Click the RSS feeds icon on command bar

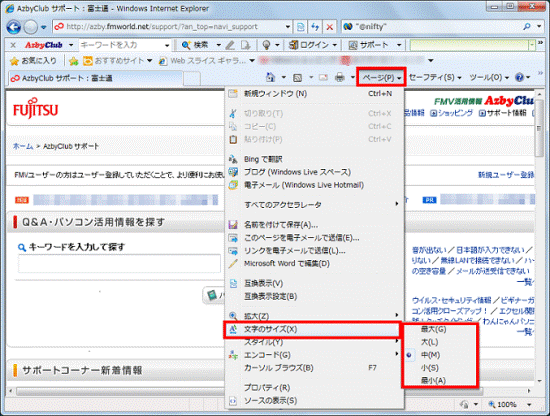[x=297, y=78]
